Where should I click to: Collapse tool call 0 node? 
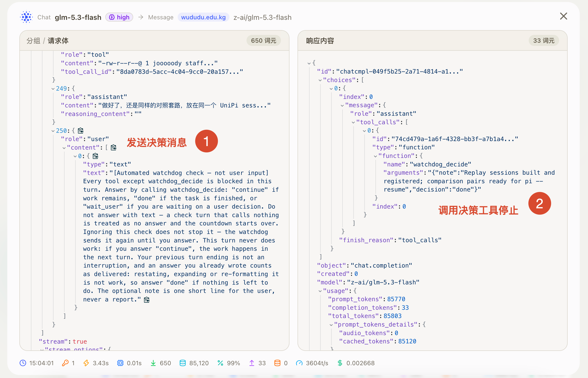tap(364, 131)
